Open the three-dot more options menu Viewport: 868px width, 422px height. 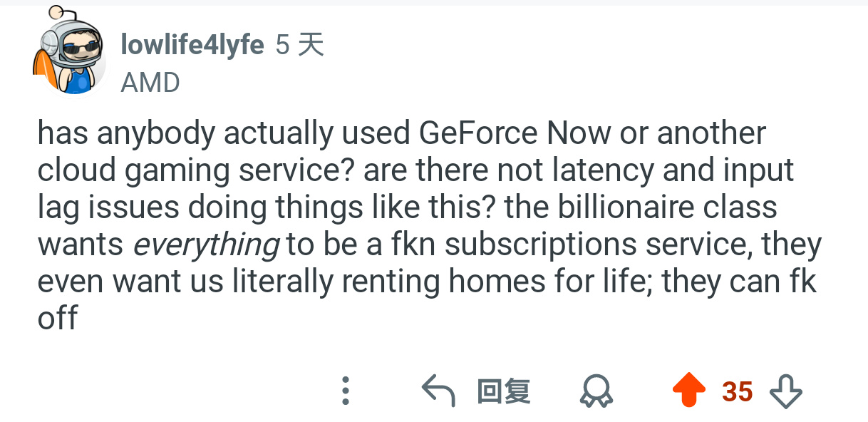346,391
